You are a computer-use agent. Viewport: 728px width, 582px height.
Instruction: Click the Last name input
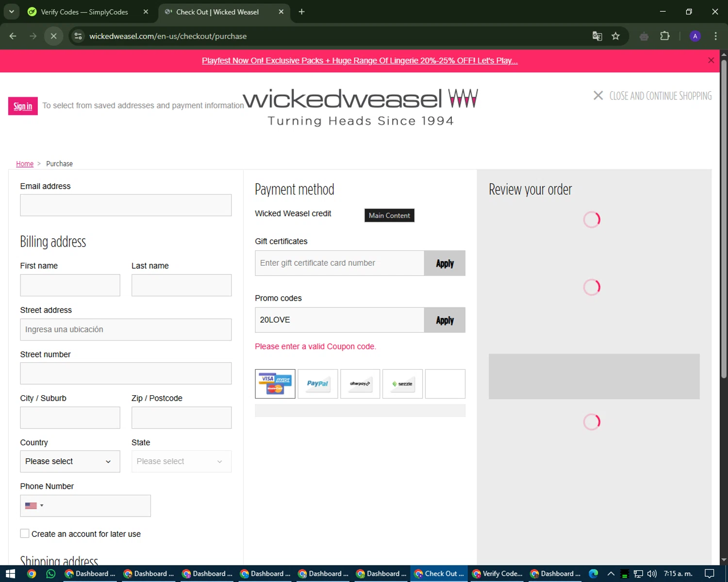pos(182,285)
